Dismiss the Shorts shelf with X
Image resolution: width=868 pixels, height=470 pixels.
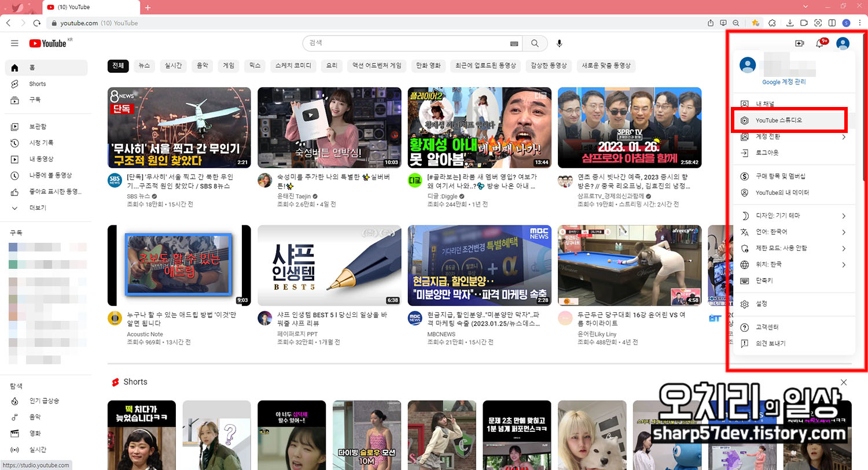pos(844,382)
